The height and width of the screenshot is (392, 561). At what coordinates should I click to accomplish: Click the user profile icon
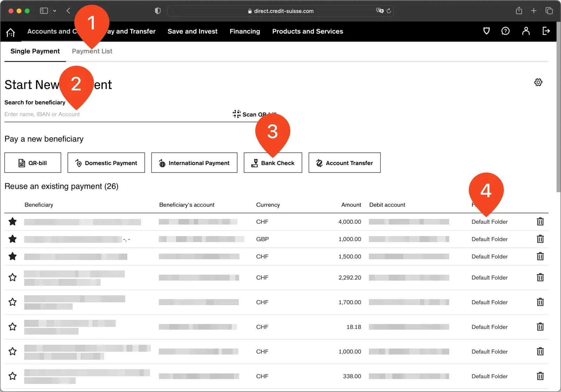coord(526,31)
